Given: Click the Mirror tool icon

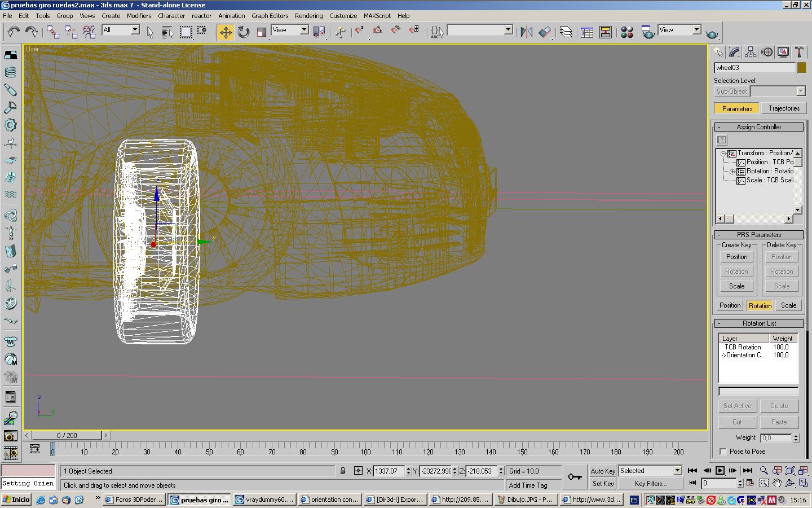Looking at the screenshot, I should pos(526,32).
